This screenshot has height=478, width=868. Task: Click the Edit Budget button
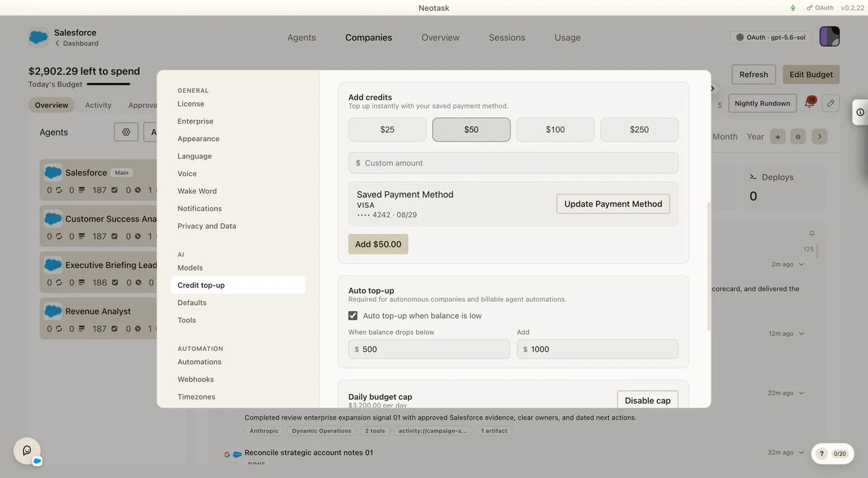811,75
